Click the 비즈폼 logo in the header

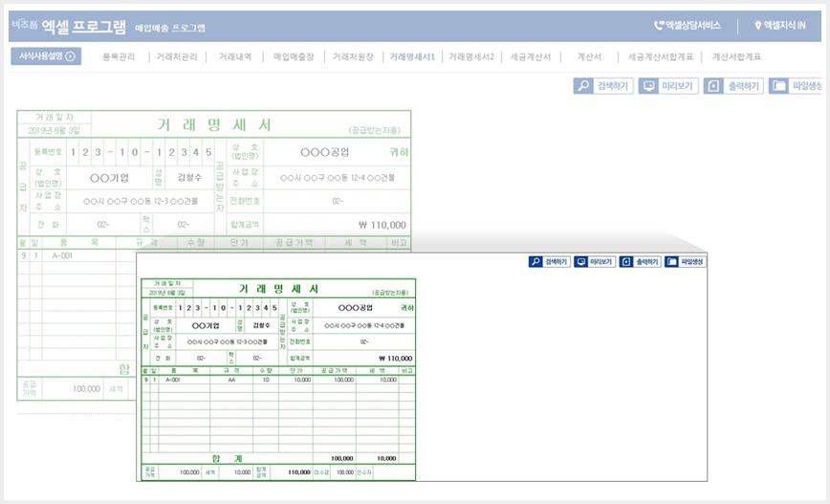[x=24, y=25]
